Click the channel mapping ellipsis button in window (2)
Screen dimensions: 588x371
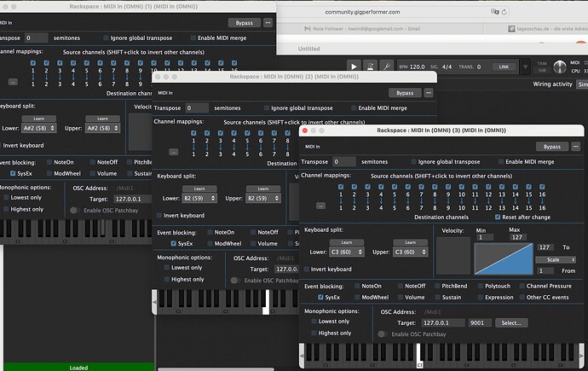click(x=173, y=152)
